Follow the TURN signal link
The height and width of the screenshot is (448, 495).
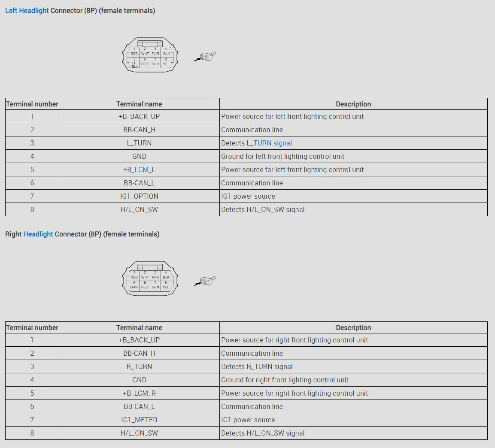273,143
